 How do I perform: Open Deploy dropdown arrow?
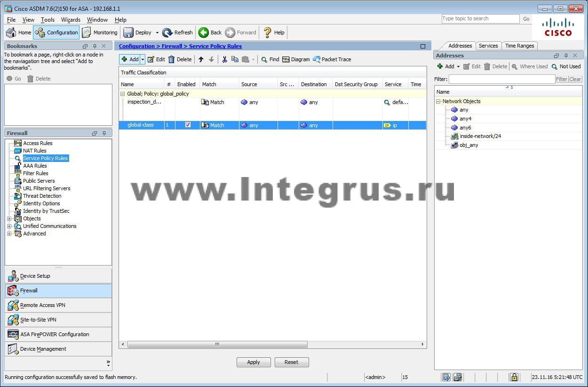[157, 33]
